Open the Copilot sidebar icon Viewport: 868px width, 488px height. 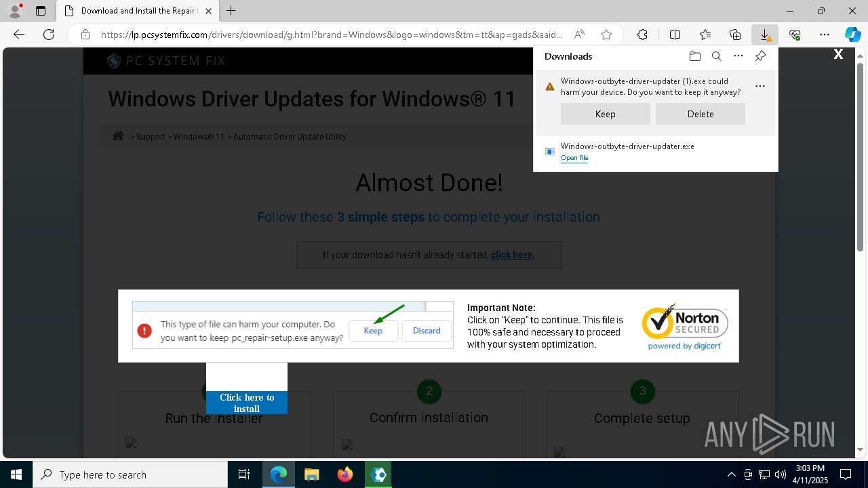852,35
